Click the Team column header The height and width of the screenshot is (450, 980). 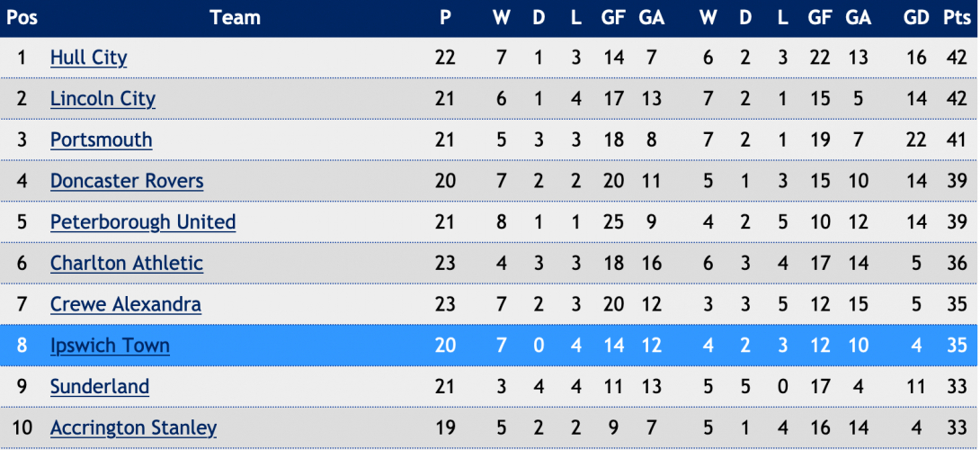(235, 17)
